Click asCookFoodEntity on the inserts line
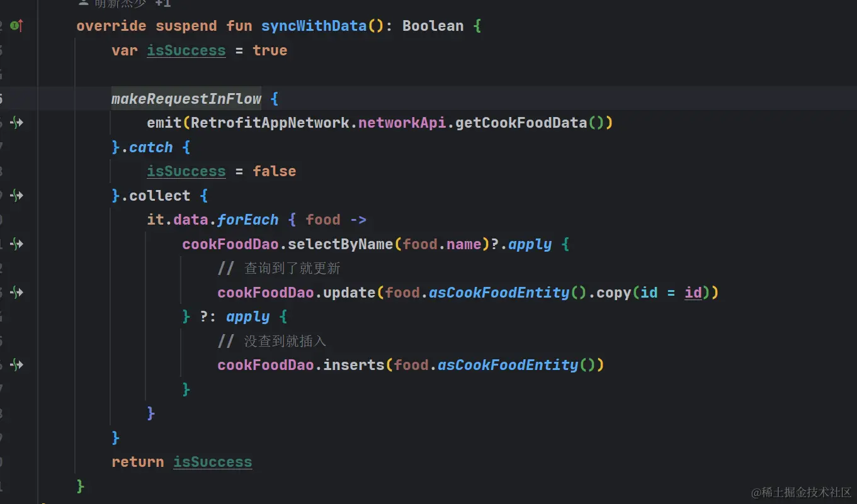This screenshot has width=857, height=504. (508, 365)
